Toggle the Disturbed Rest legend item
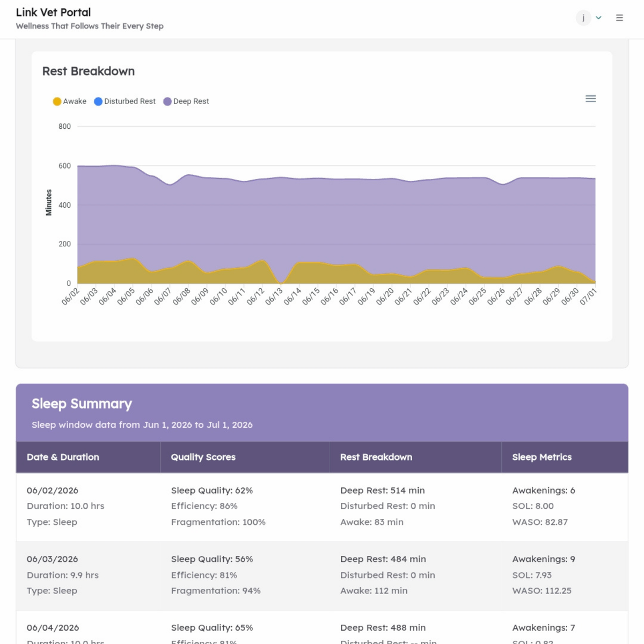Viewport: 644px width, 644px height. click(x=125, y=101)
